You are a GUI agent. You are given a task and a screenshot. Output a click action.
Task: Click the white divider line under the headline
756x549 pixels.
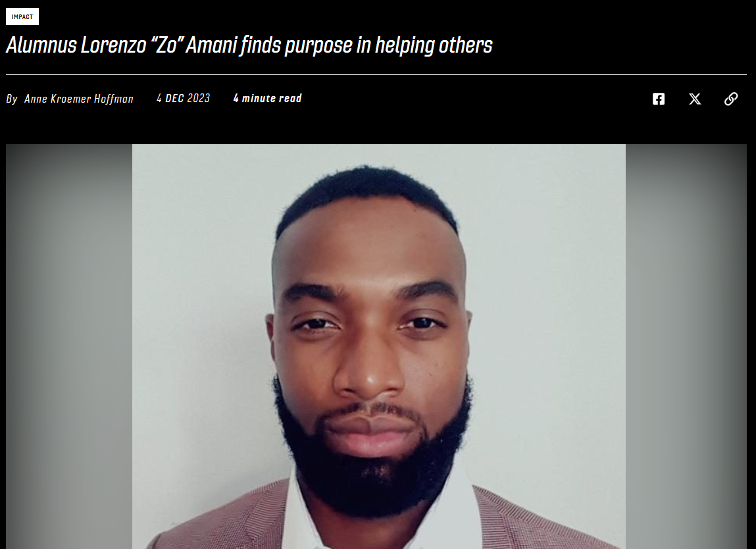point(376,75)
